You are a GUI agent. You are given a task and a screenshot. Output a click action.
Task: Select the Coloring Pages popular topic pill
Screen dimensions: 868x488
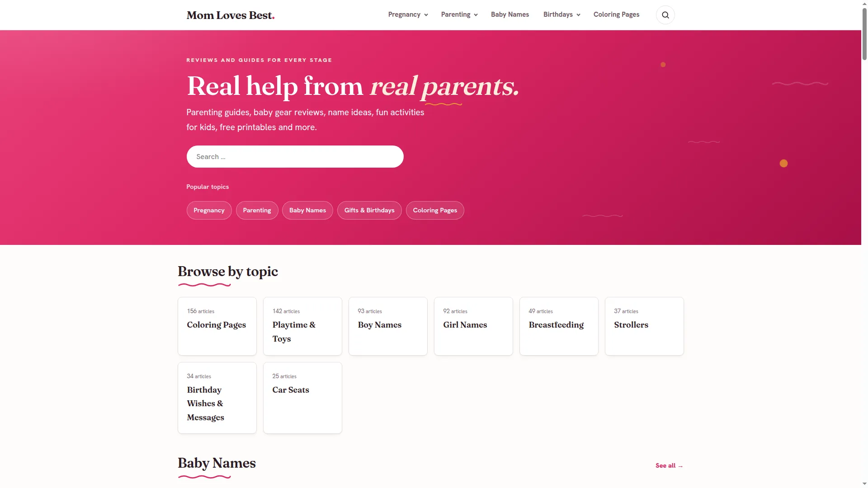[435, 210]
